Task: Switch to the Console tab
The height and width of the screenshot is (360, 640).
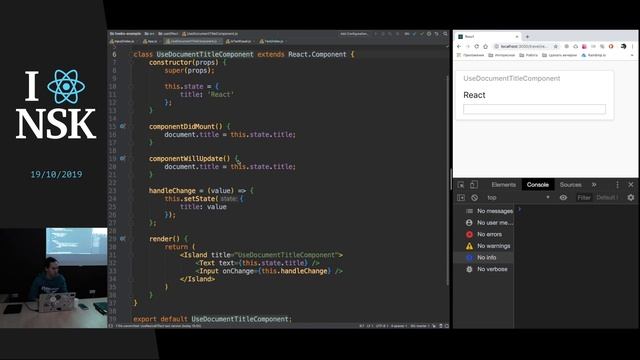Action: pos(538,185)
